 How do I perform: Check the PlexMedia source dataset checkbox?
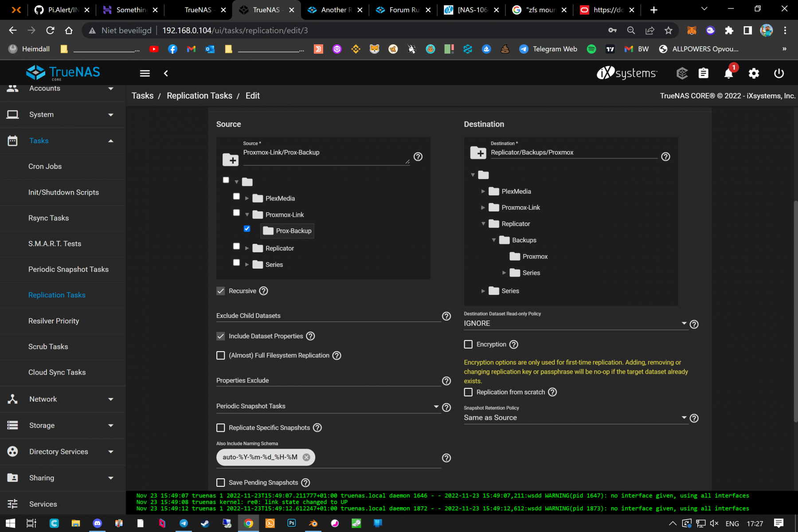[x=236, y=196]
